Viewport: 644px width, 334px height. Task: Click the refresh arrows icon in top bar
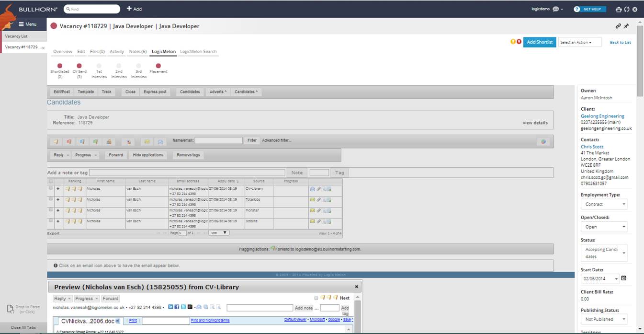(x=627, y=9)
